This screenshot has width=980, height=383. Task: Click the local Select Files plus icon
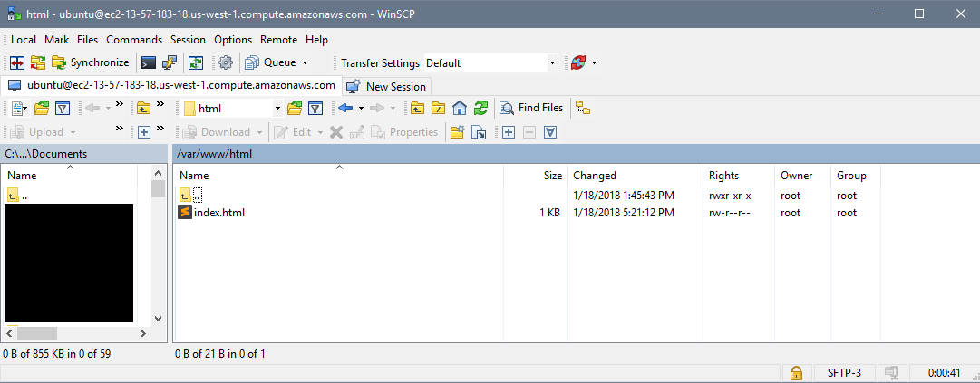[144, 132]
